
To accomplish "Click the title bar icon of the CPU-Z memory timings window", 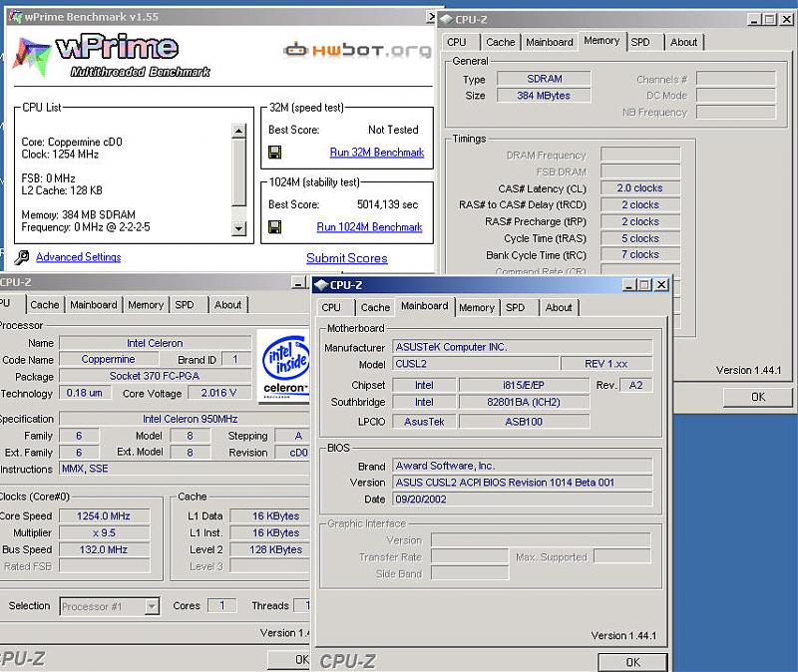I will [x=446, y=19].
